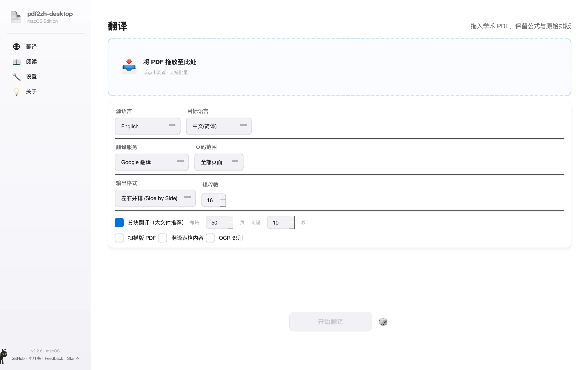The image size is (588, 370).
Task: Enable the 扫描版 PDF checkbox
Action: pyautogui.click(x=119, y=238)
